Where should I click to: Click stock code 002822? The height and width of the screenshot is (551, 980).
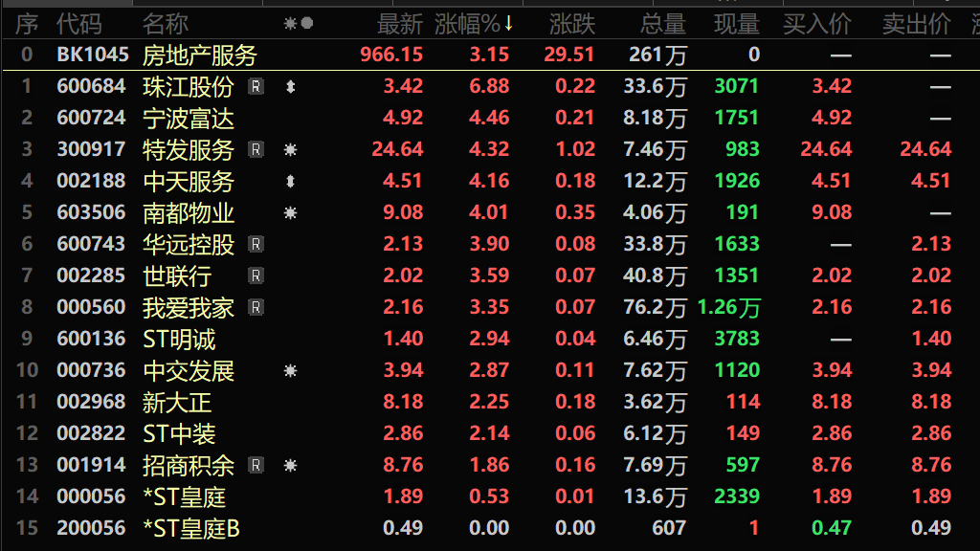(x=91, y=433)
